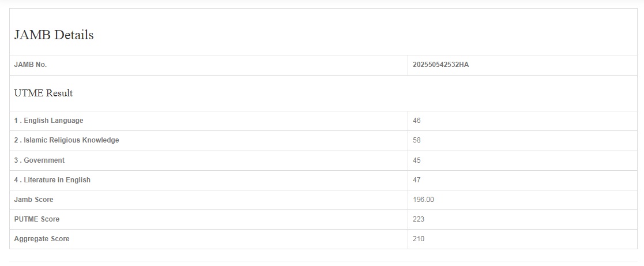
Task: Click the PUTME Score value 223
Action: coord(419,219)
